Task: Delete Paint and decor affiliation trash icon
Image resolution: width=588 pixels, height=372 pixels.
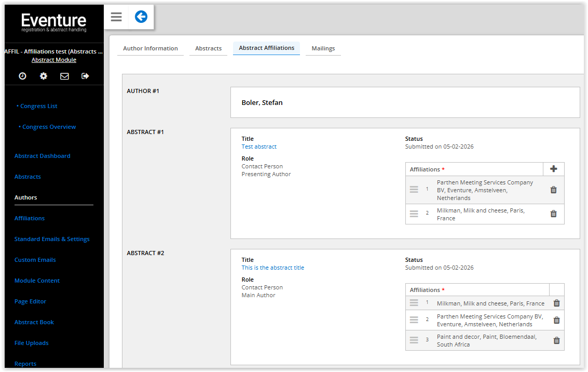Action: 556,340
